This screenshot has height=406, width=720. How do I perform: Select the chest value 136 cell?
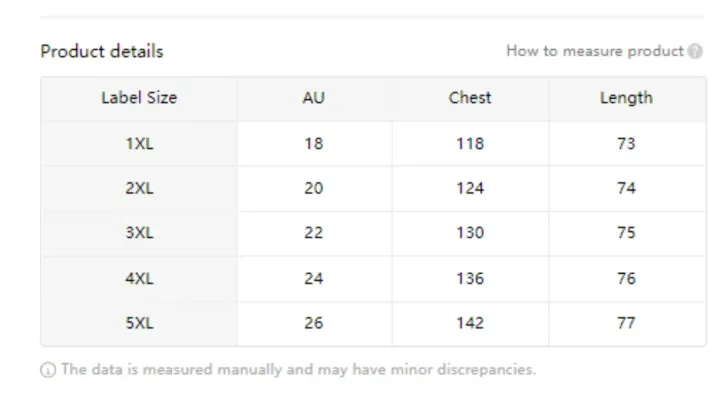470,278
